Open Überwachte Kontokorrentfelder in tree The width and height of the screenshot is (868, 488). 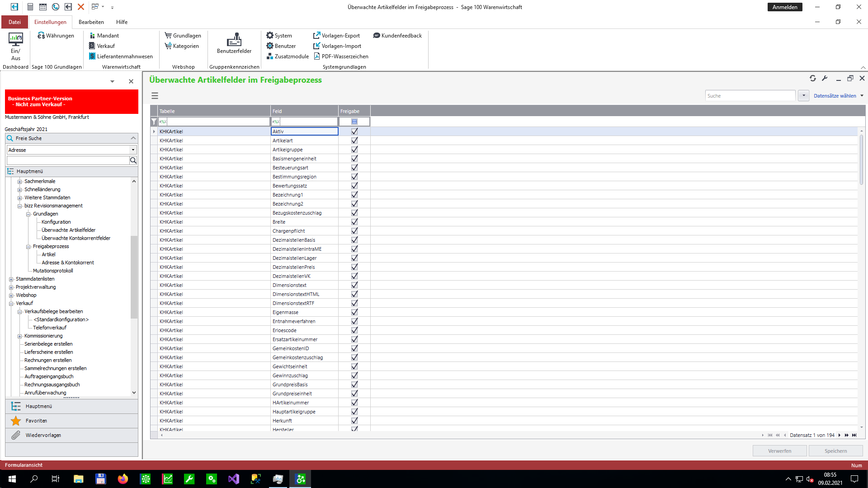pyautogui.click(x=76, y=238)
